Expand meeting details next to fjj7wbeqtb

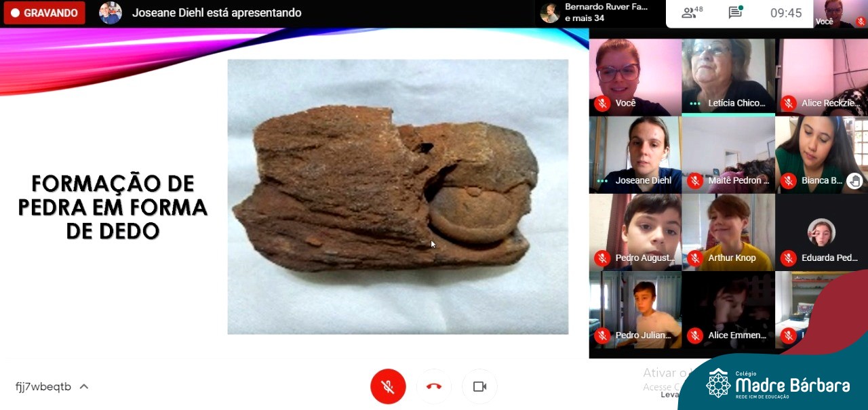(x=84, y=387)
